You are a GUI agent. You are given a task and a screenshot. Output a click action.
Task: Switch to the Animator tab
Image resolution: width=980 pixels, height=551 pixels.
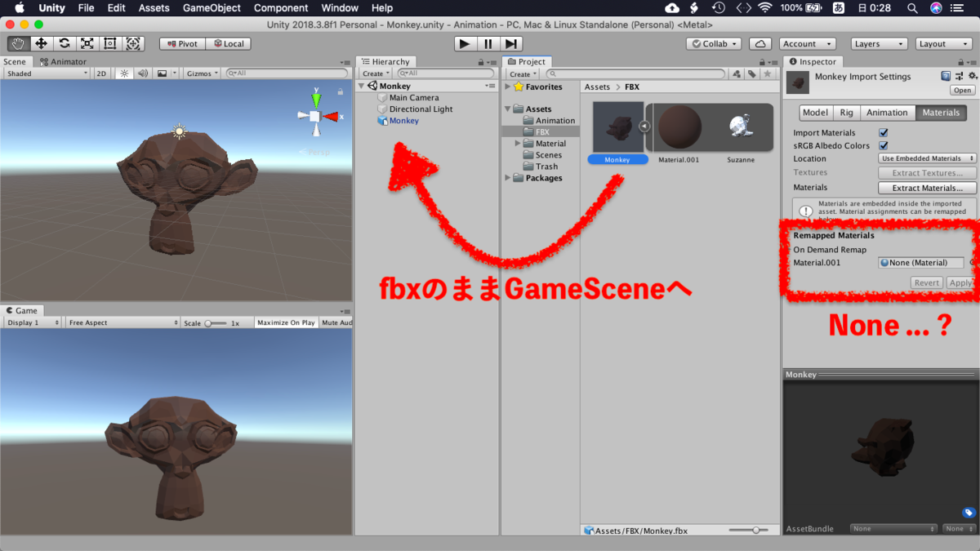pos(63,61)
